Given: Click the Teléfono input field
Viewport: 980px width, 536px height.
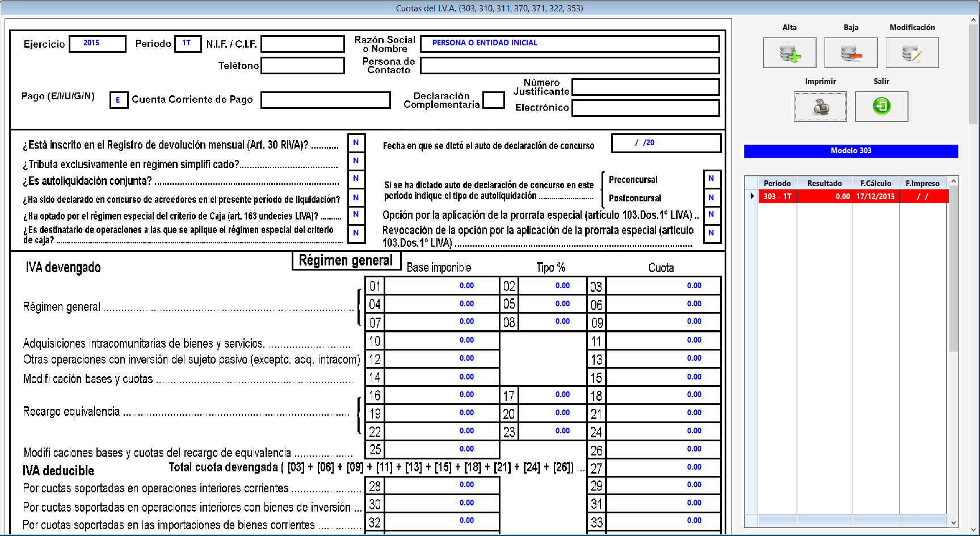Looking at the screenshot, I should 302,65.
